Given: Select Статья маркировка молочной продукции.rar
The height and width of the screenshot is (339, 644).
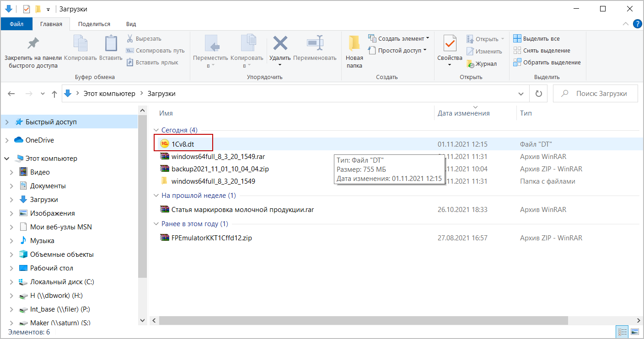Looking at the screenshot, I should coord(242,210).
